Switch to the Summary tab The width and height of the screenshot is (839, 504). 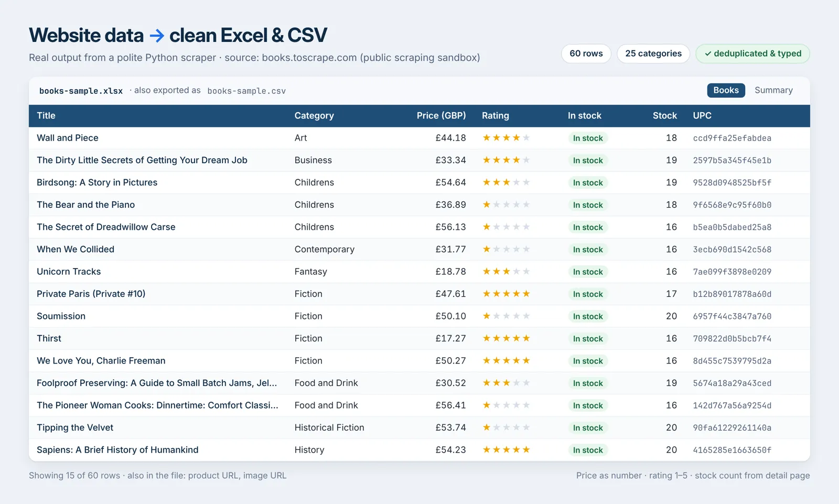point(773,90)
